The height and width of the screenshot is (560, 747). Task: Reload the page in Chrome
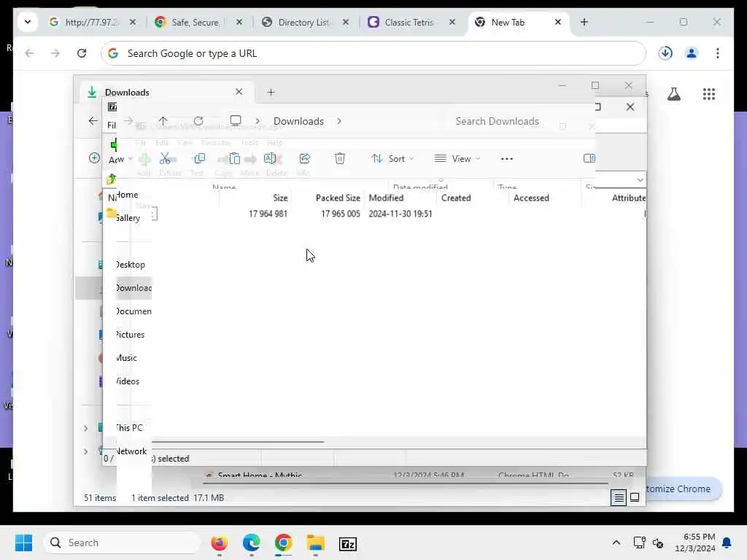[82, 53]
